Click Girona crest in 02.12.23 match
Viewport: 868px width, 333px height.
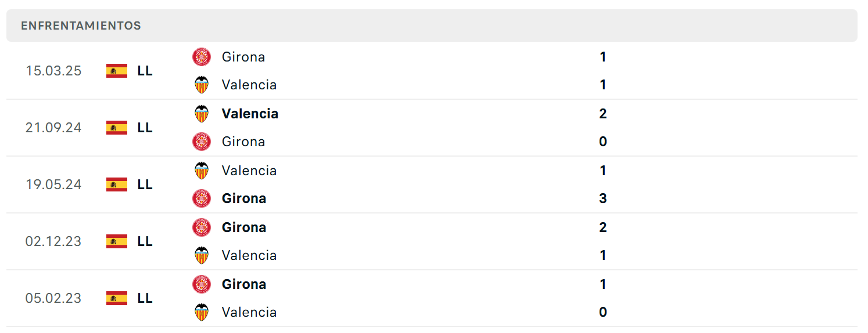pyautogui.click(x=202, y=227)
